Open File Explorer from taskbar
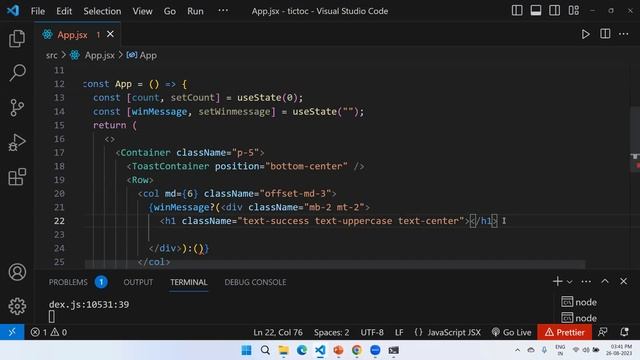The width and height of the screenshot is (640, 360). (283, 350)
